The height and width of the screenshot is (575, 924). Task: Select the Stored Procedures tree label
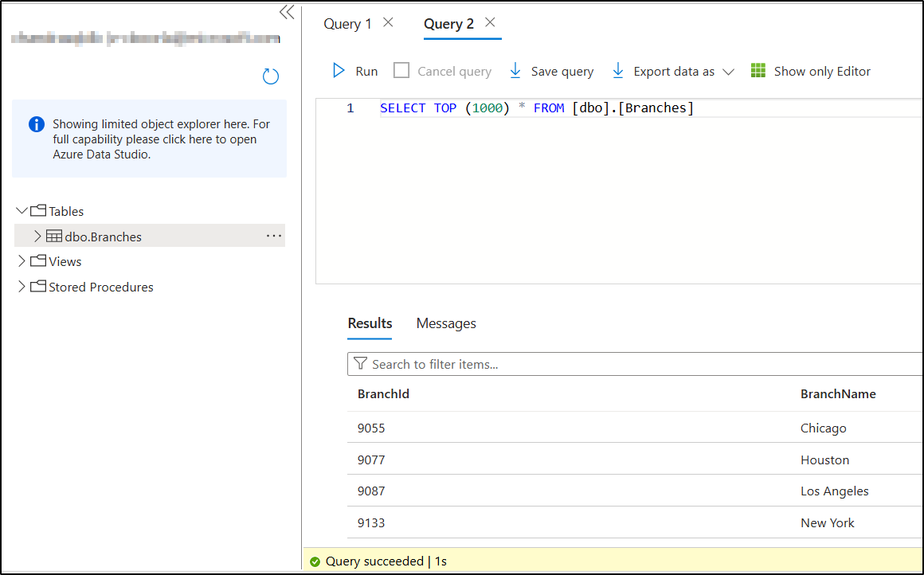coord(101,287)
